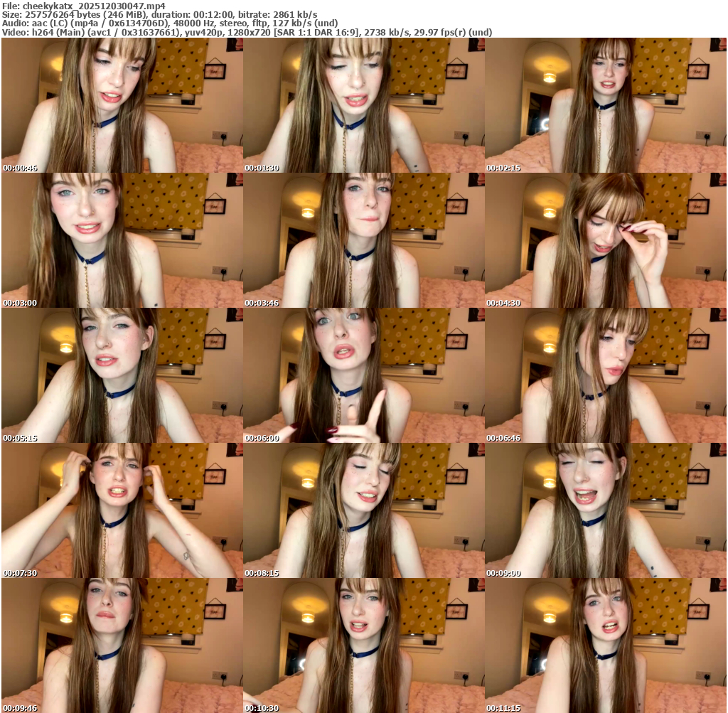Open the thumbnail stamped 00:00:46

tap(122, 105)
